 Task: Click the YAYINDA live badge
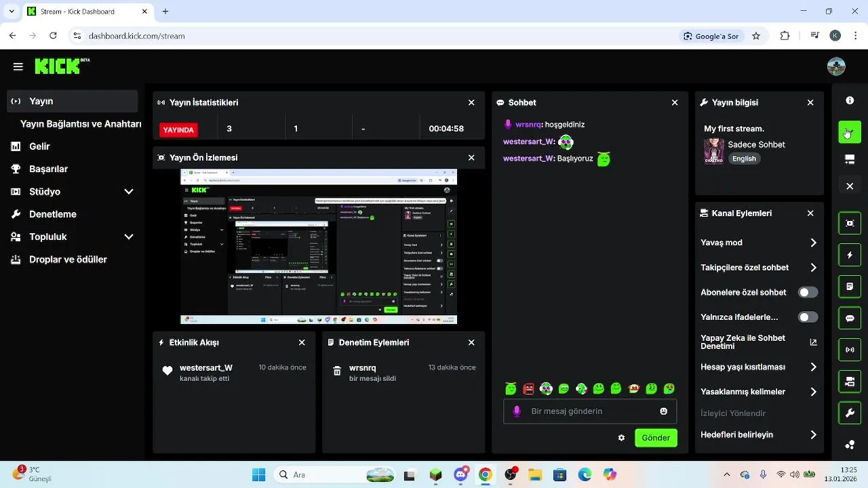point(178,129)
